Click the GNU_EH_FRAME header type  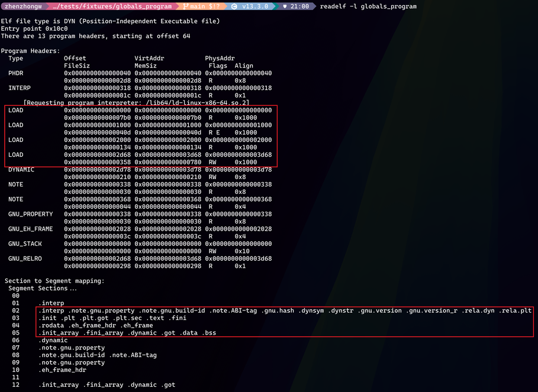click(x=30, y=229)
